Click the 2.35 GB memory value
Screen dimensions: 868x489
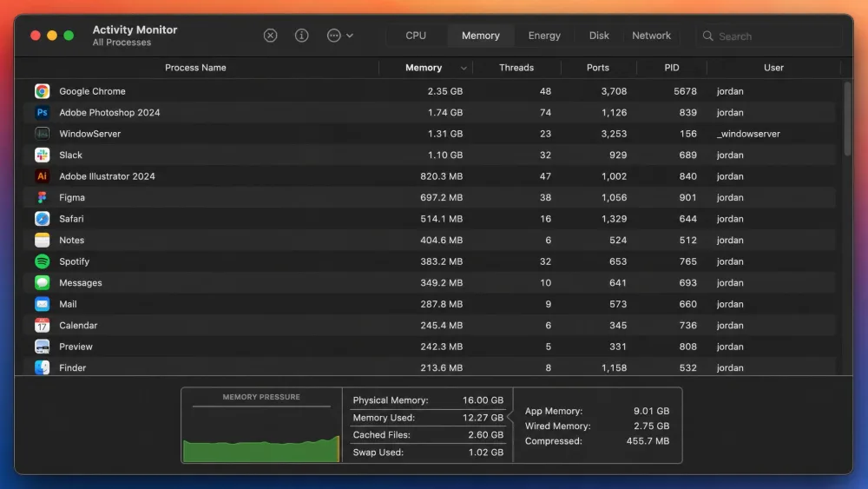click(x=445, y=91)
